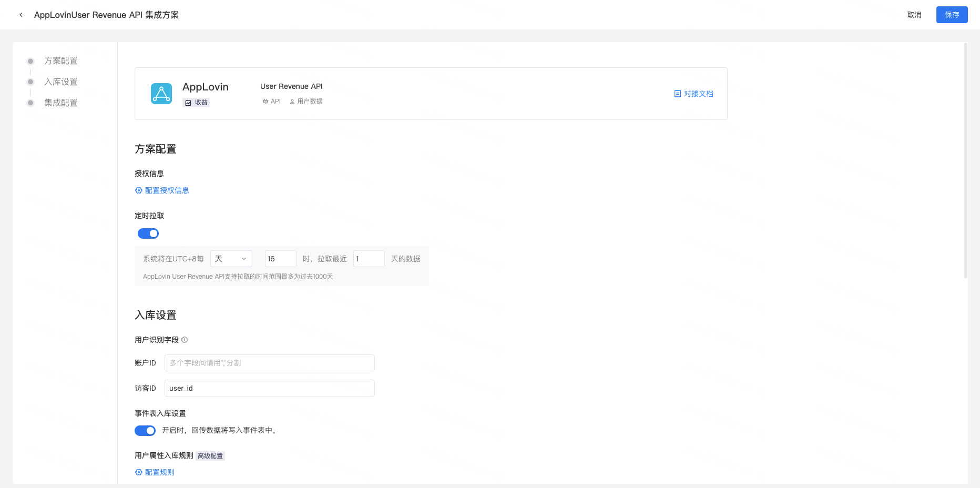
Task: Click the info icon next to 用户识别字段
Action: 185,340
